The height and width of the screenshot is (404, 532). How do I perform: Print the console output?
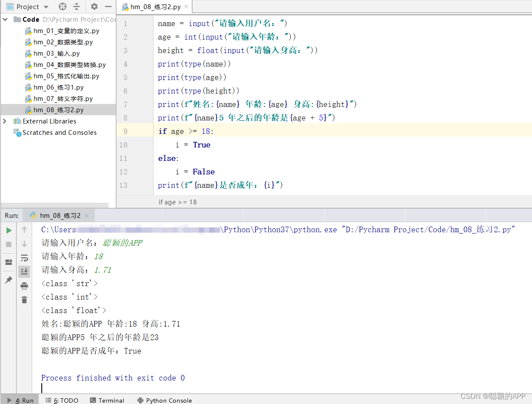click(x=24, y=286)
